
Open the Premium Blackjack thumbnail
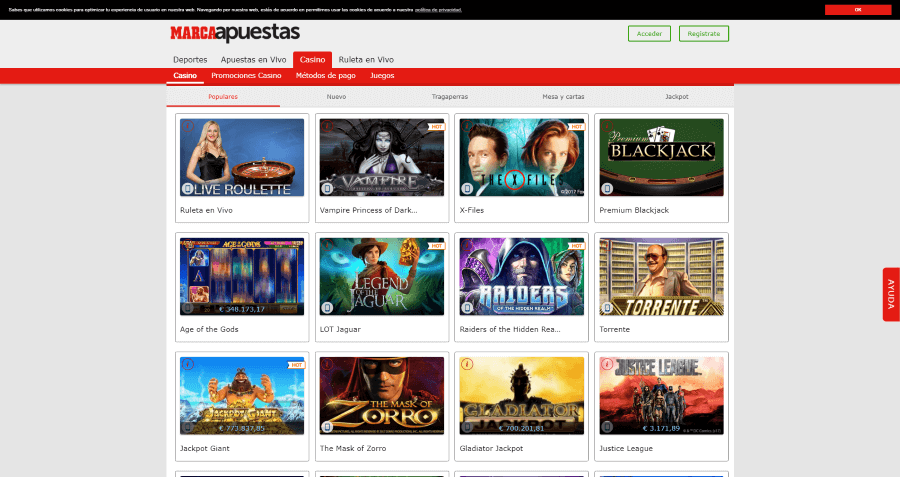click(x=661, y=157)
